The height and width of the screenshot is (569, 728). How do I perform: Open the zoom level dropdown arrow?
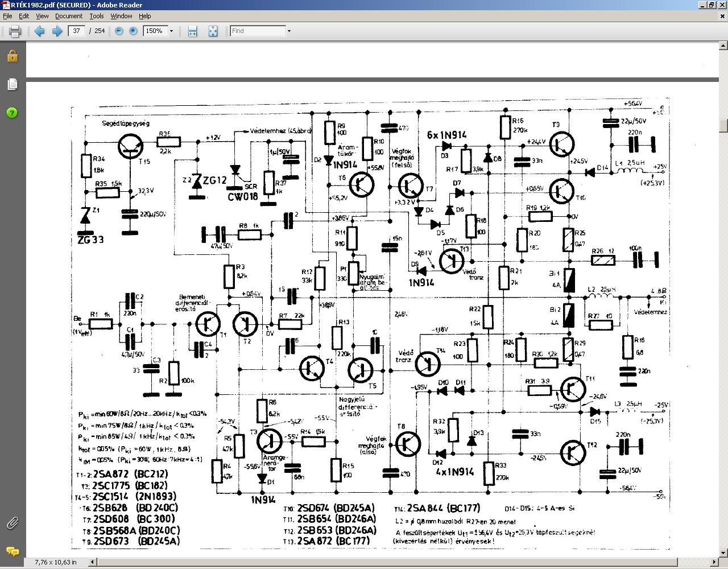[x=171, y=31]
